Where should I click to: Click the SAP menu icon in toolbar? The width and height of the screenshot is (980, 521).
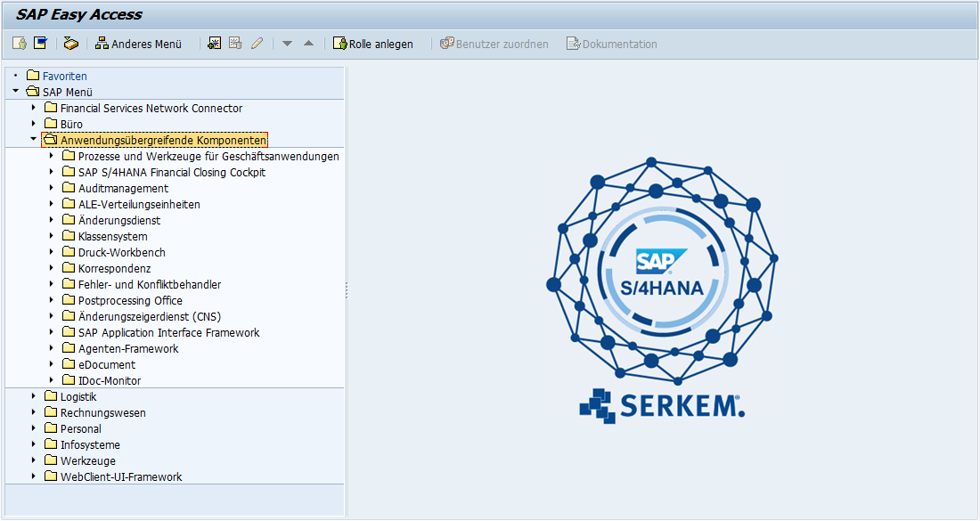pos(40,44)
